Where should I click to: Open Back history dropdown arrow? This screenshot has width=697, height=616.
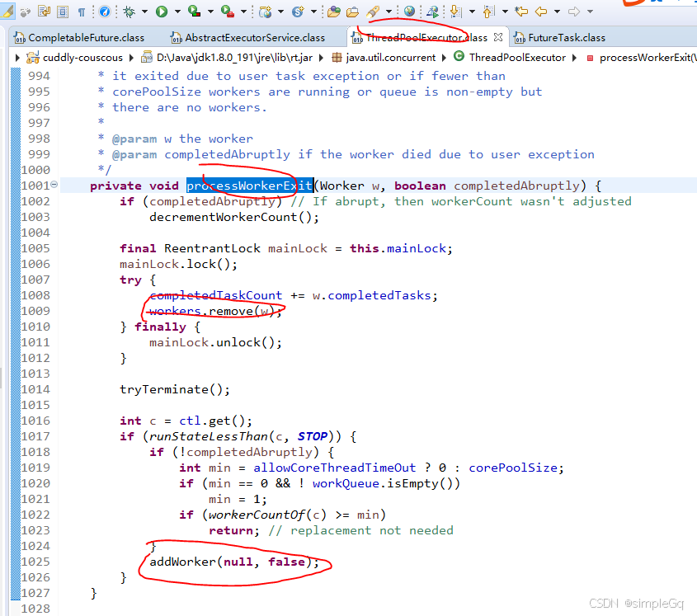(557, 12)
